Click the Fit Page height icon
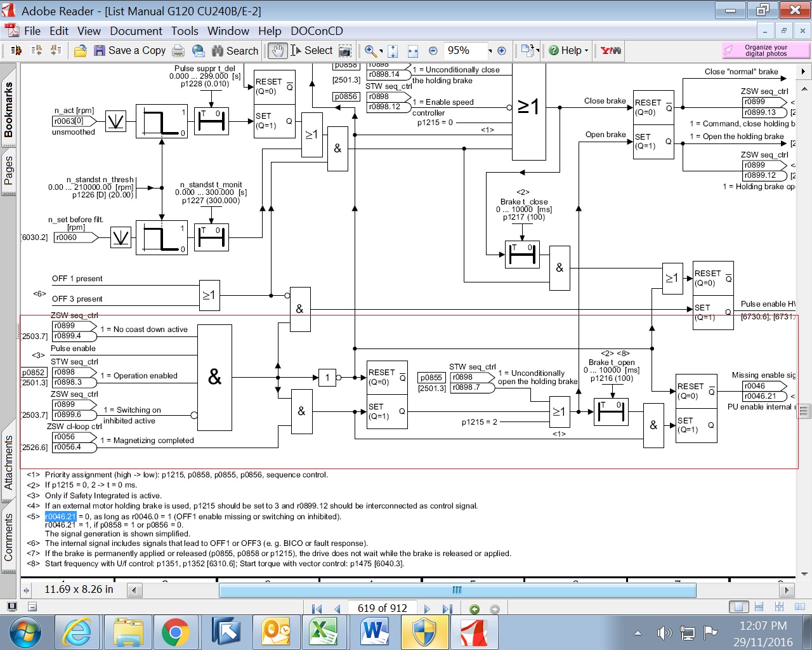 pos(393,51)
